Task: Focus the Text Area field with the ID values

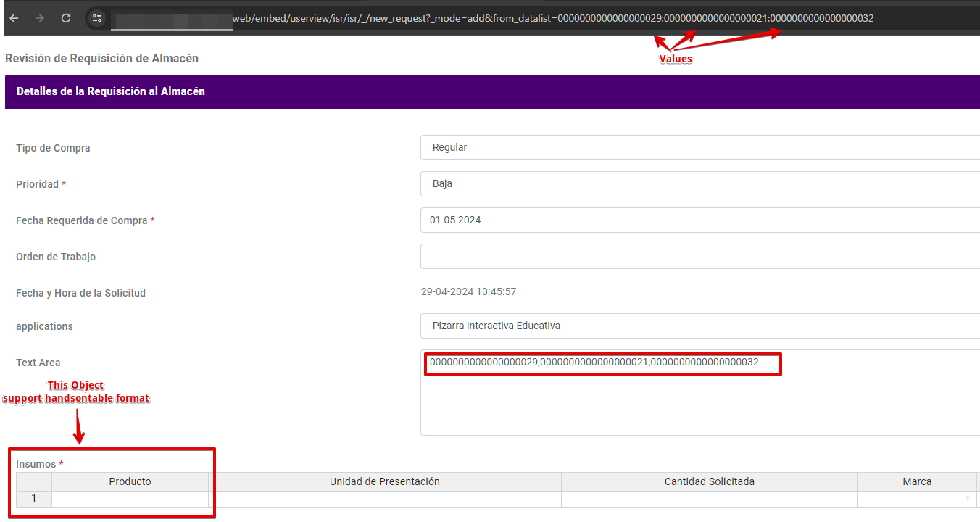Action: click(700, 392)
